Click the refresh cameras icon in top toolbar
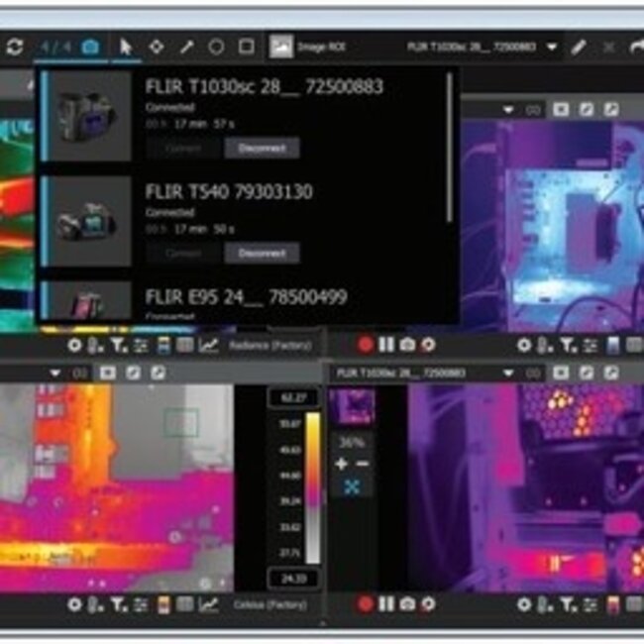Viewport: 644px width, 644px height. [15, 47]
